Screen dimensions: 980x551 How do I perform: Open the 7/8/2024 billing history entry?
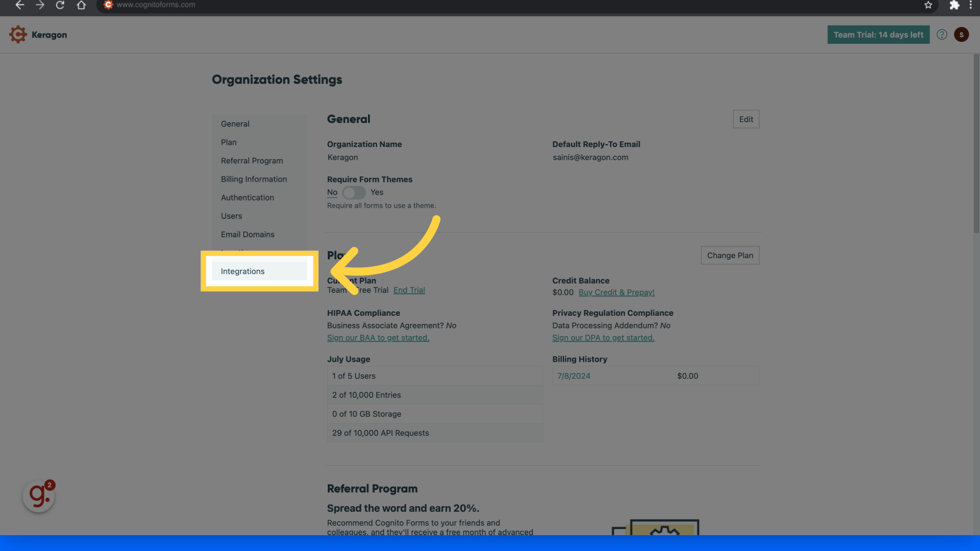(x=574, y=376)
